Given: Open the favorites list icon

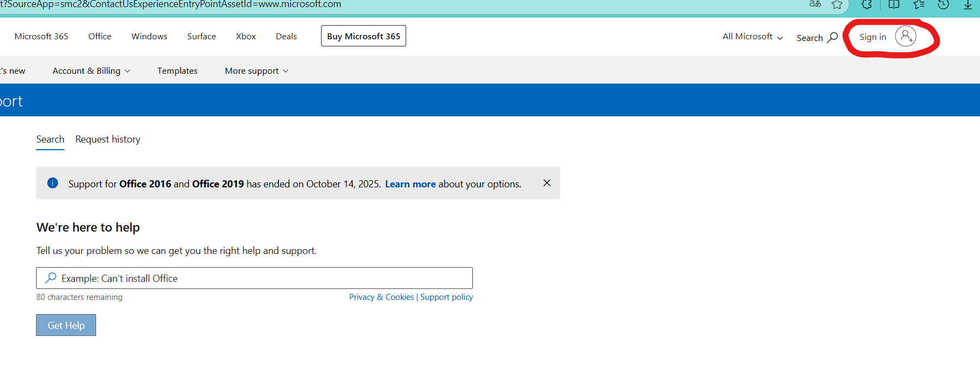Looking at the screenshot, I should coord(919,4).
